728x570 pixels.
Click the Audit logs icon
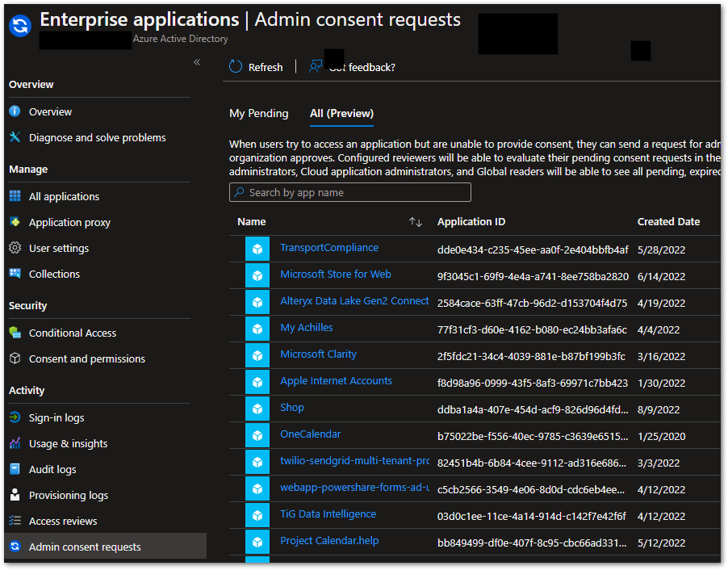pyautogui.click(x=15, y=469)
